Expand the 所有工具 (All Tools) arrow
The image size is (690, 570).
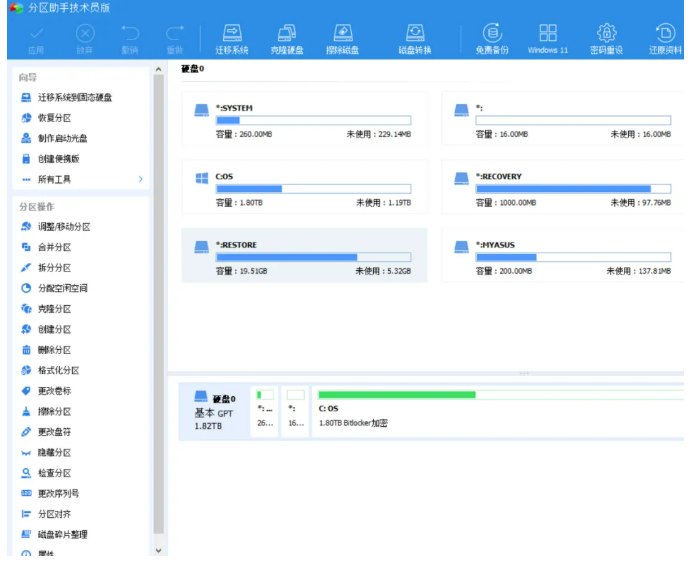(x=140, y=180)
